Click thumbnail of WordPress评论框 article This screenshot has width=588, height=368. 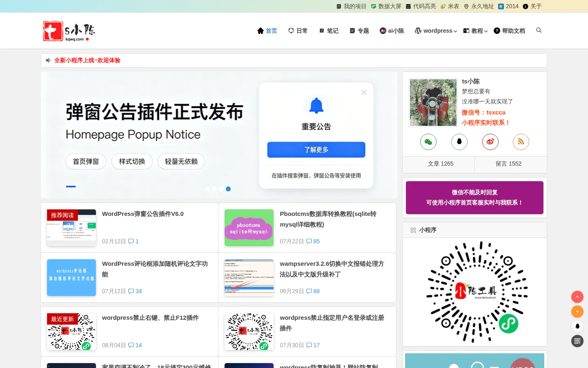[71, 278]
